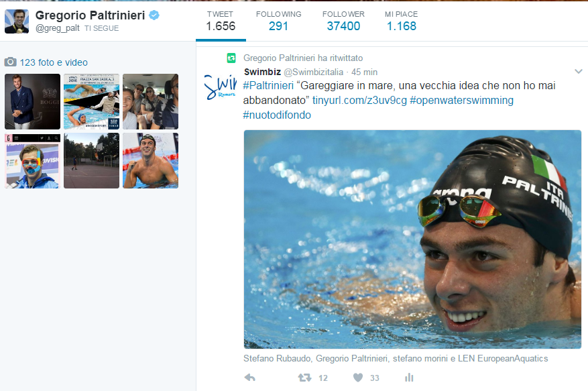Switch to the Tweet tab showing 1.656
This screenshot has height=391, width=588.
pos(221,21)
